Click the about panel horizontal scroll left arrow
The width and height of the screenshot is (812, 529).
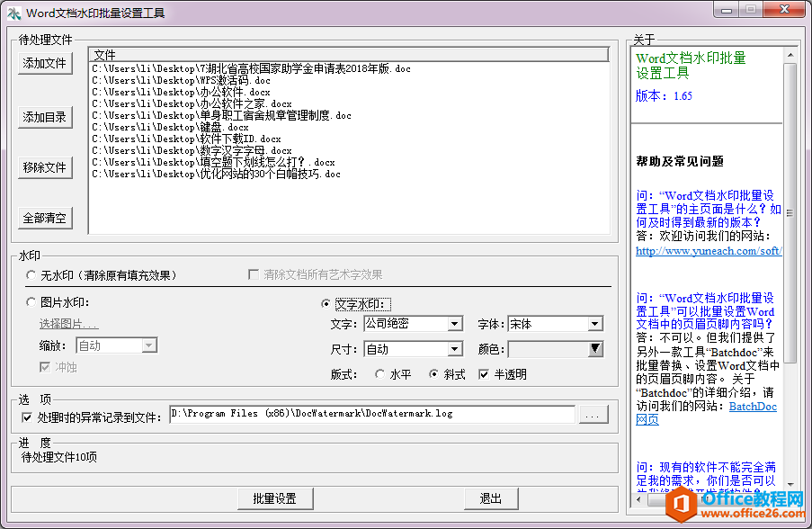coord(638,499)
